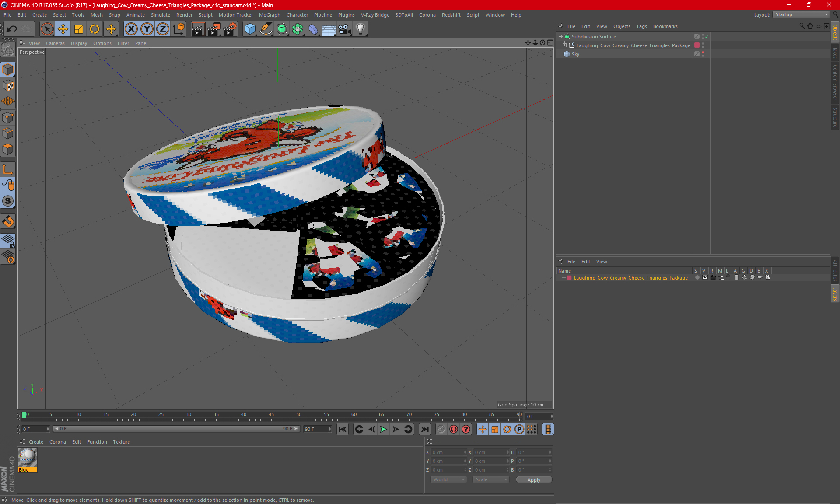Click red layer swatch of Laughing_Cow object
The height and width of the screenshot is (504, 840).
(x=696, y=45)
